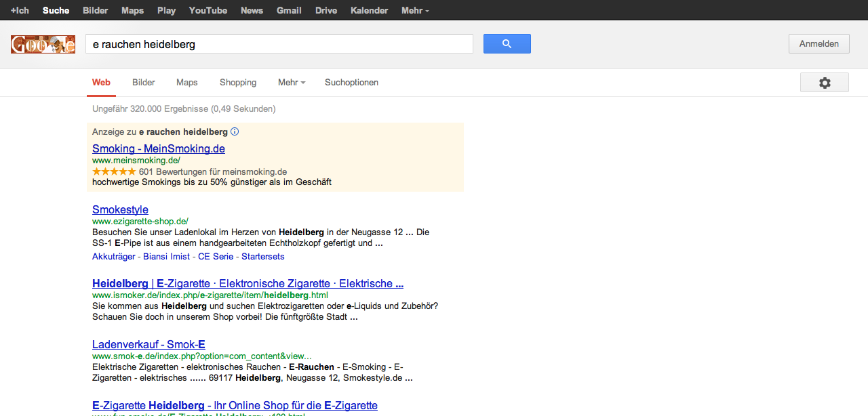Screen dimensions: 868x416
Task: Select the Maps results tab
Action: 187,83
